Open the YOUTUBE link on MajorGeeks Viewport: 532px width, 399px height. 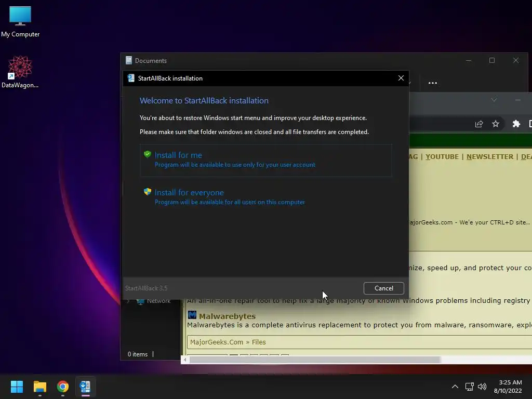tap(442, 157)
